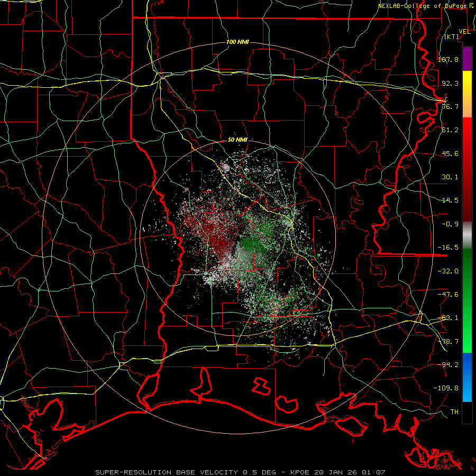
Task: Click the 45.6 velocity scale value
Action: tap(450, 153)
